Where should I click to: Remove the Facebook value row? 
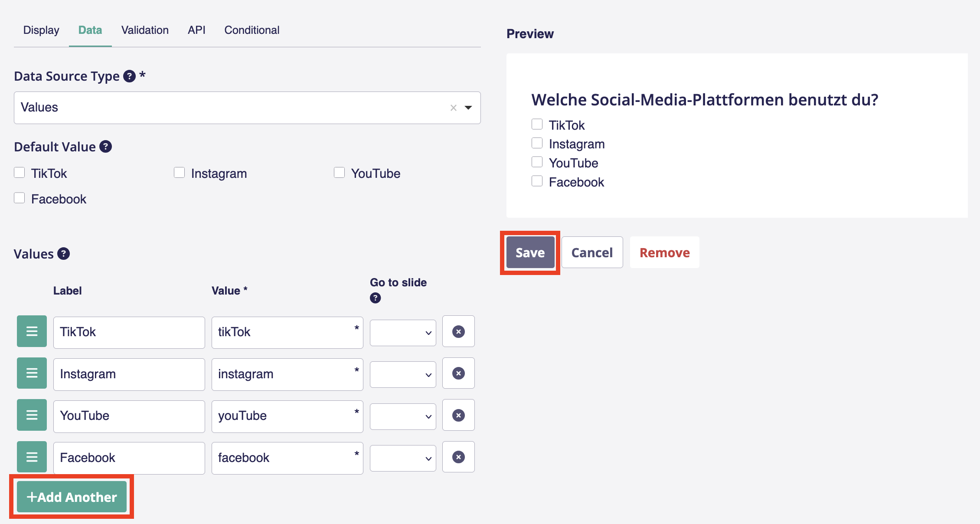458,457
